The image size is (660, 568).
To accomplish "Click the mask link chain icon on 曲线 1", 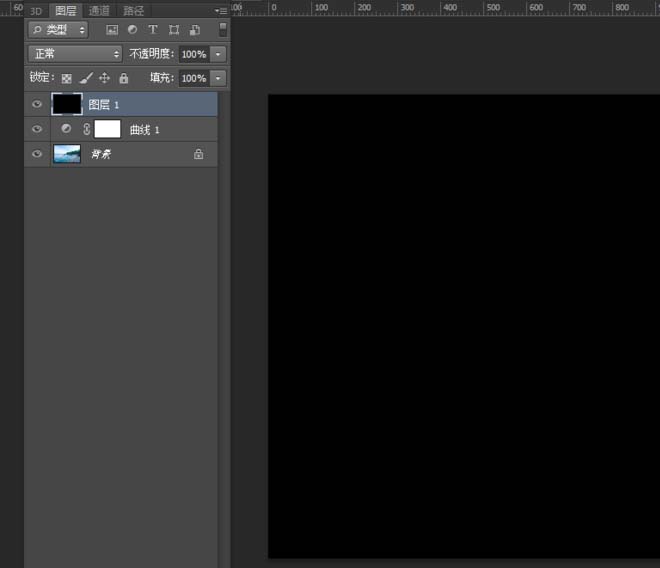I will (87, 129).
